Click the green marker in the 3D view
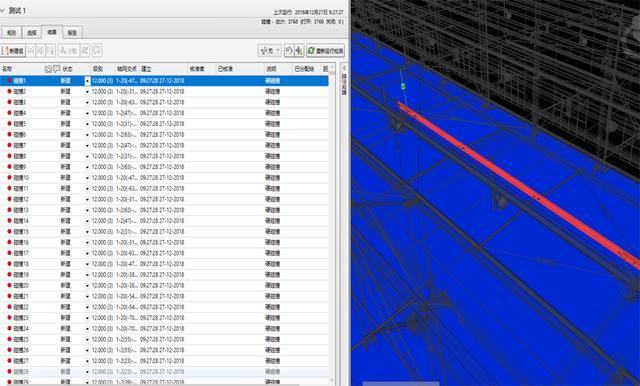640x386 pixels. tap(403, 86)
